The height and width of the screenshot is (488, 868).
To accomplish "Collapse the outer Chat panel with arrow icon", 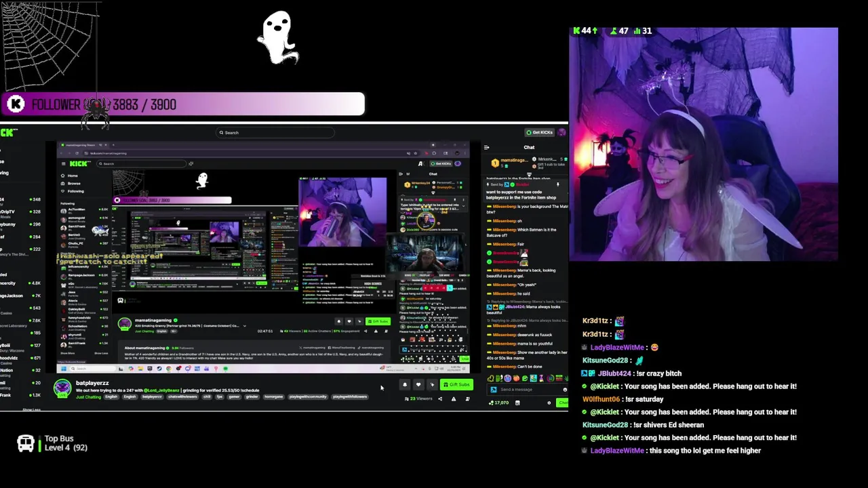I will coord(486,147).
